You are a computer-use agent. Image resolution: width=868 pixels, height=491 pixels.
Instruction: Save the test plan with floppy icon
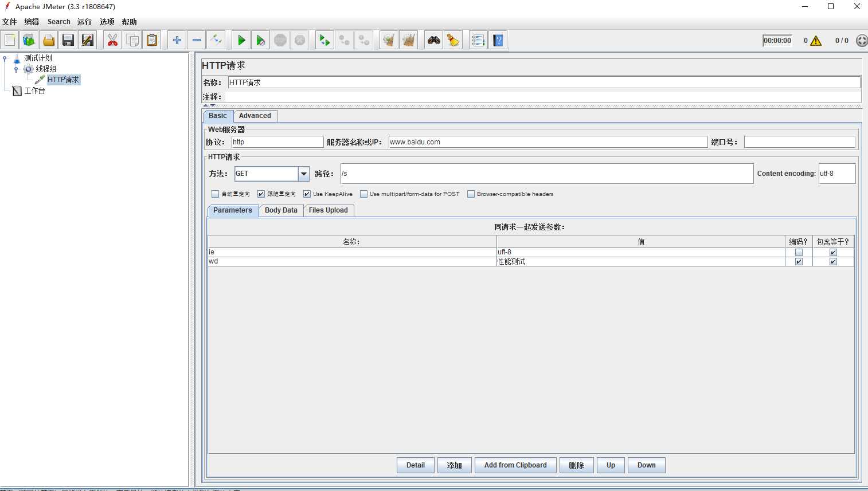pos(68,40)
